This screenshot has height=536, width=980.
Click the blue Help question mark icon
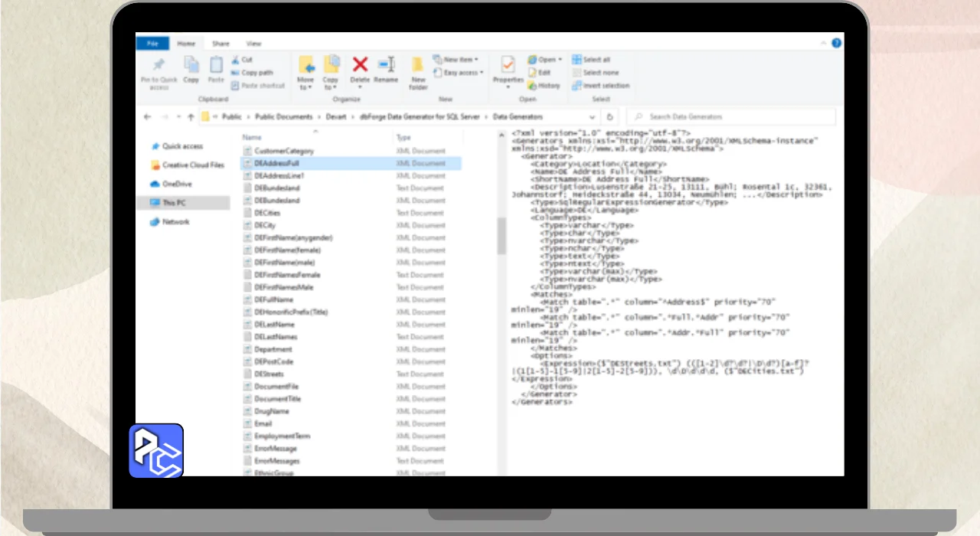coord(837,44)
